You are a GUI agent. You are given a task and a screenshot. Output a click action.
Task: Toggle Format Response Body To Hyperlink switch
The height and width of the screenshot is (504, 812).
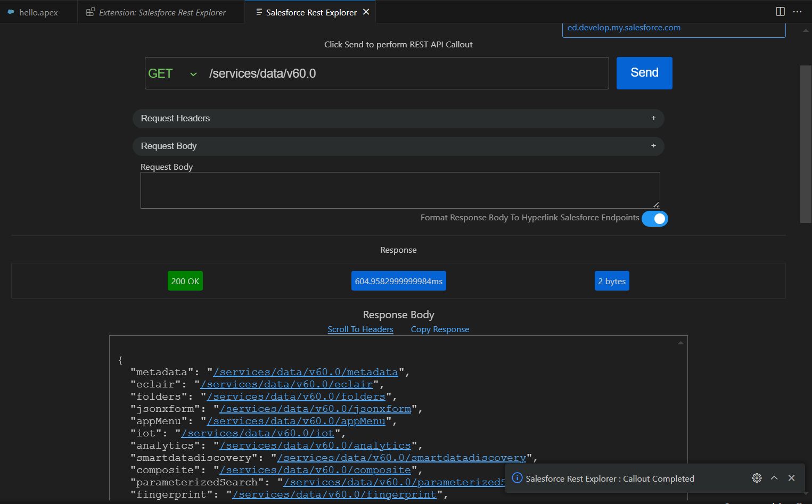[x=655, y=219]
